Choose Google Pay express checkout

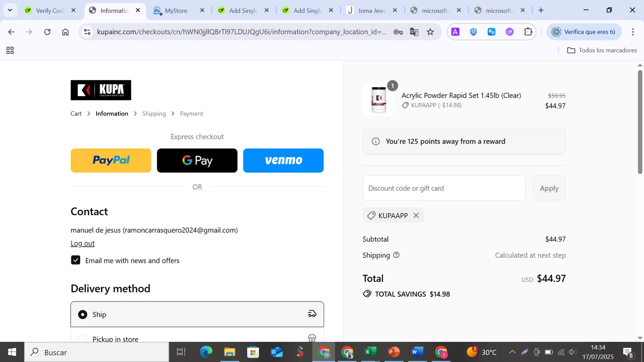(197, 160)
